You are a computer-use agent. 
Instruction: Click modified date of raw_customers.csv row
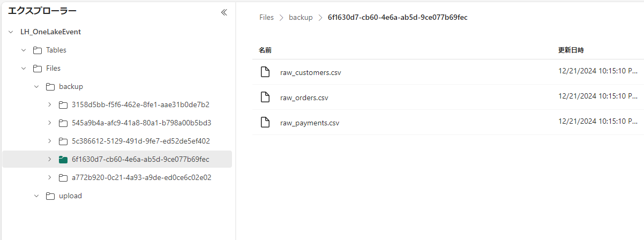(x=598, y=71)
